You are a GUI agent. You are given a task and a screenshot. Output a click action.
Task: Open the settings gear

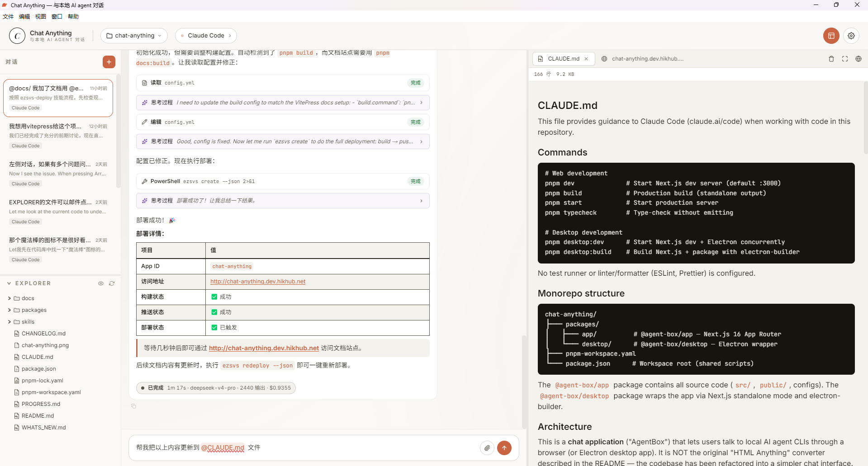click(851, 36)
